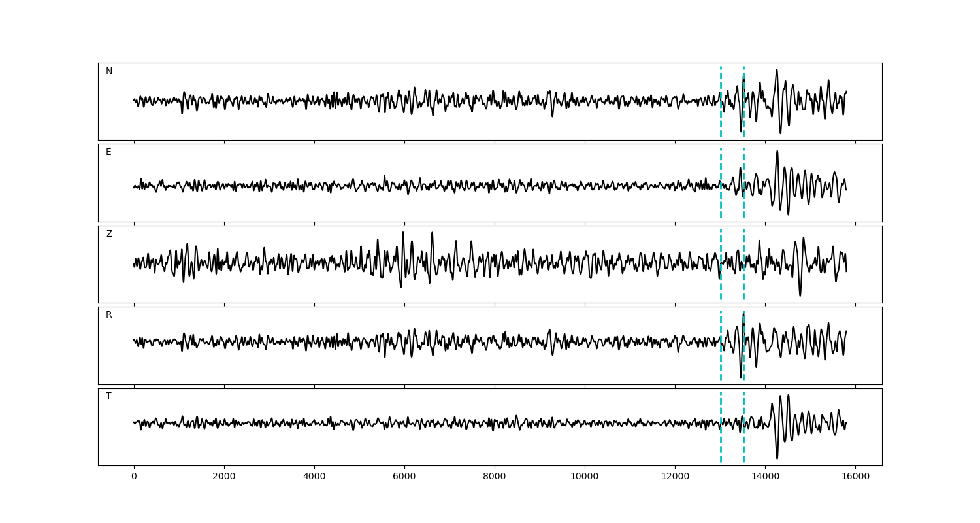The width and height of the screenshot is (980, 523).
Task: Click second dashed cyan marker in T panel
Action: tap(743, 445)
